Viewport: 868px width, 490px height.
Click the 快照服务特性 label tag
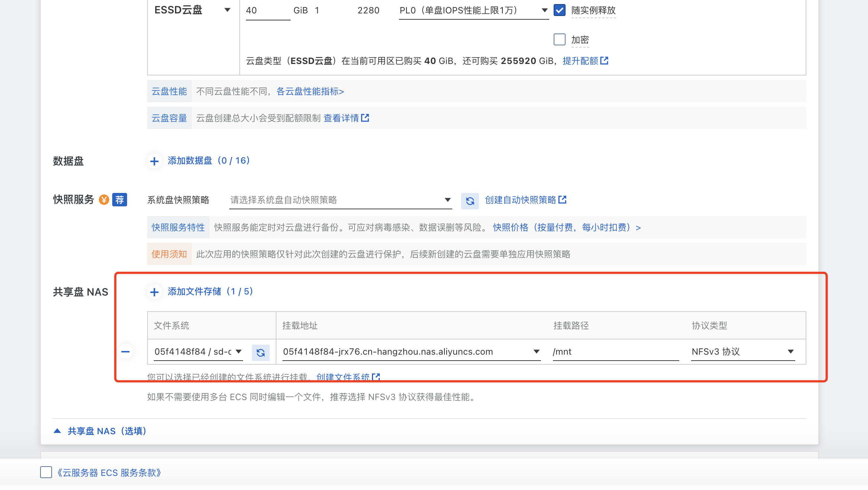pyautogui.click(x=178, y=228)
